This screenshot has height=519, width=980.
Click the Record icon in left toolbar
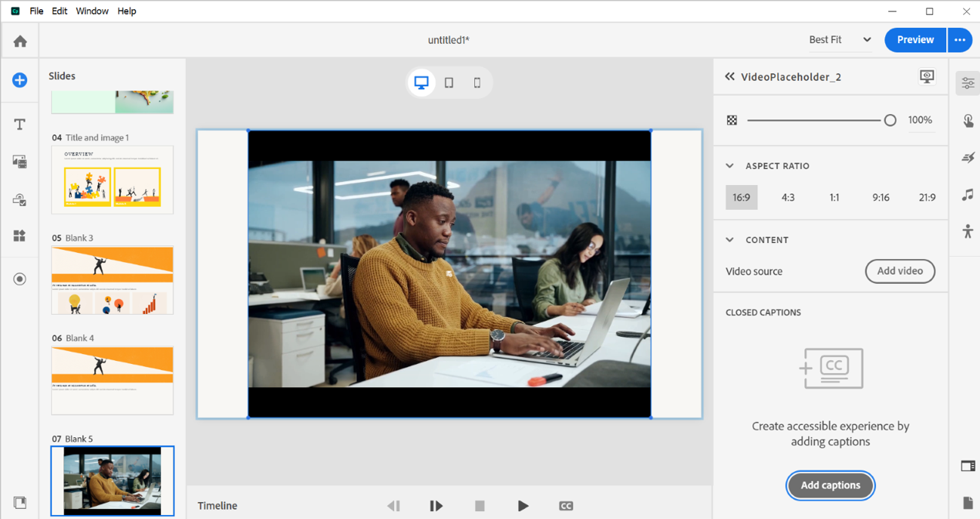tap(20, 279)
